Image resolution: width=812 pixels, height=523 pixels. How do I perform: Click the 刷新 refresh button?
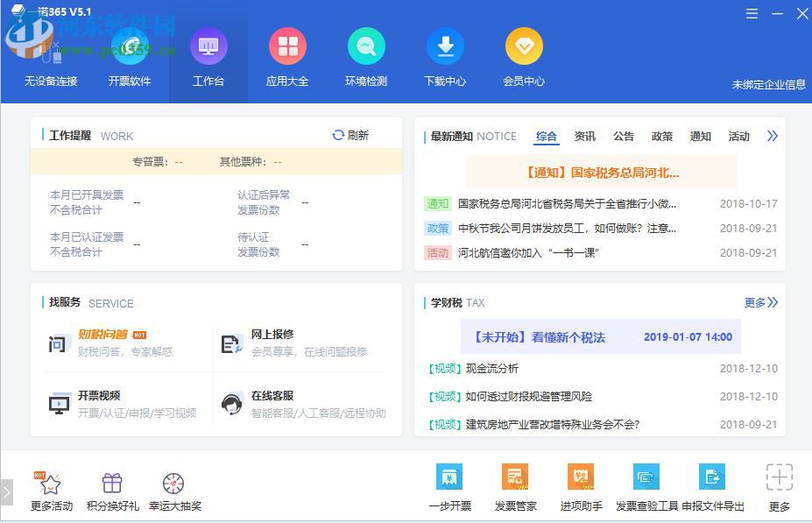(x=349, y=135)
